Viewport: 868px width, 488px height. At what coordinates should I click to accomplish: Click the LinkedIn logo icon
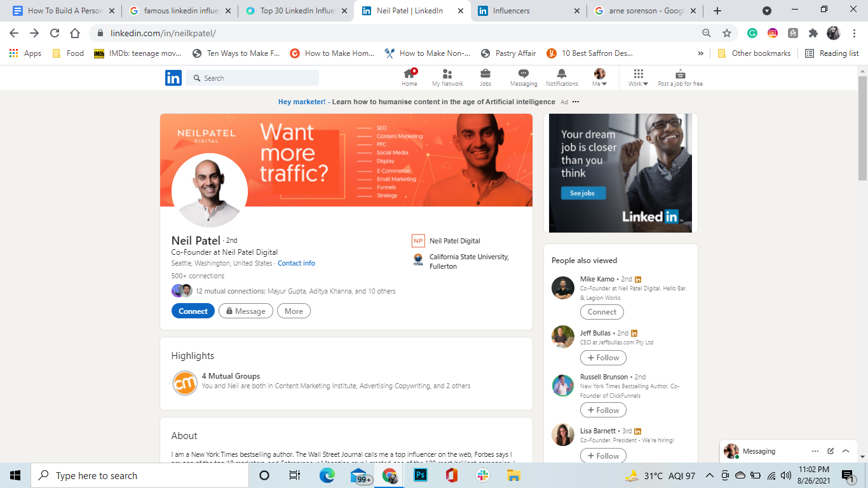173,78
